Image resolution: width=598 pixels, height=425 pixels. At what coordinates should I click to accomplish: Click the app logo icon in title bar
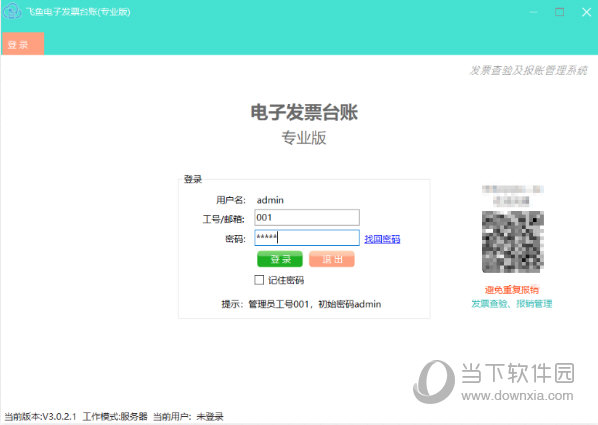click(x=12, y=11)
